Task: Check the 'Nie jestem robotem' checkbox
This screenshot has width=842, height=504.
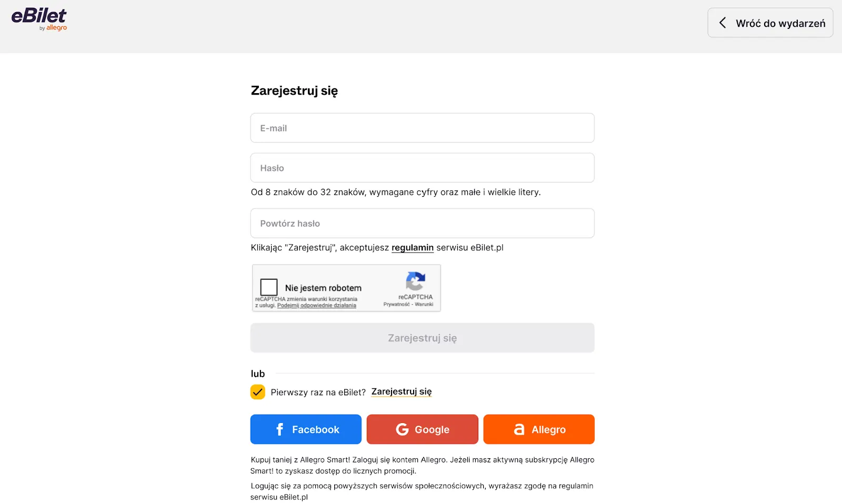Action: pyautogui.click(x=269, y=287)
